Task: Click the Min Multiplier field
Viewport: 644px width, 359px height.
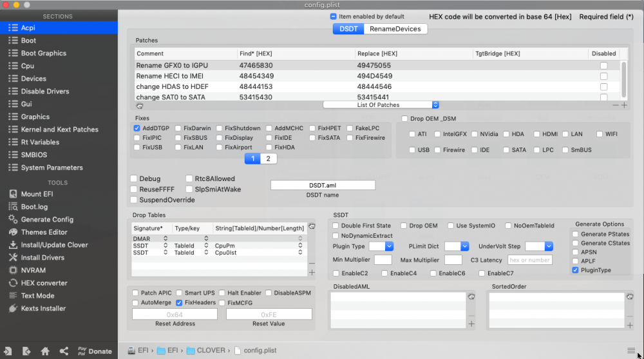Action: pyautogui.click(x=383, y=260)
